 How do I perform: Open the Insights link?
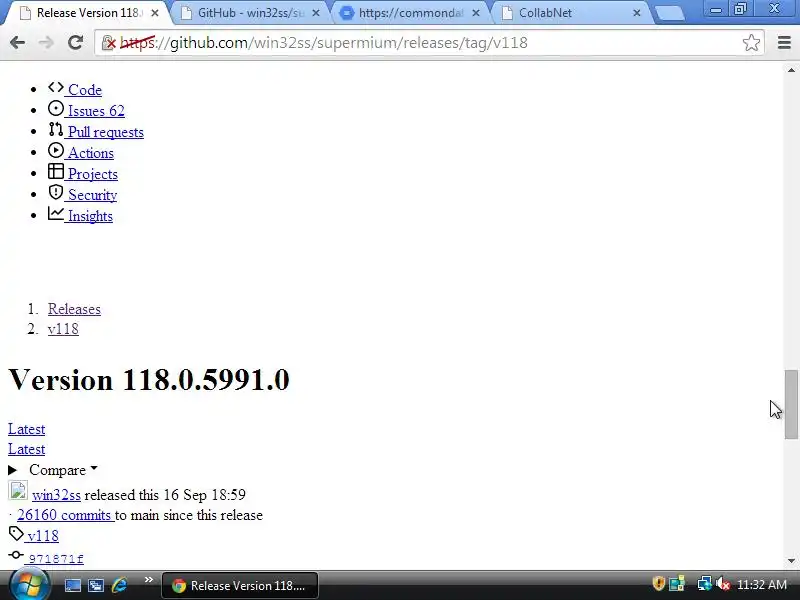90,216
